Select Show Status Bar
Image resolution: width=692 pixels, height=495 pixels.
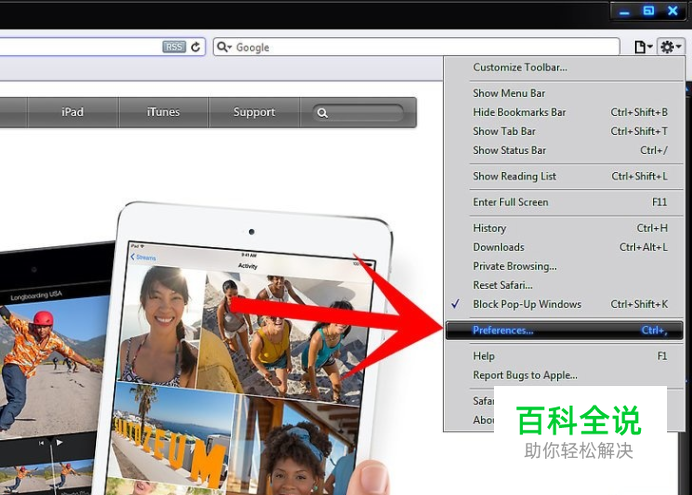564,150
